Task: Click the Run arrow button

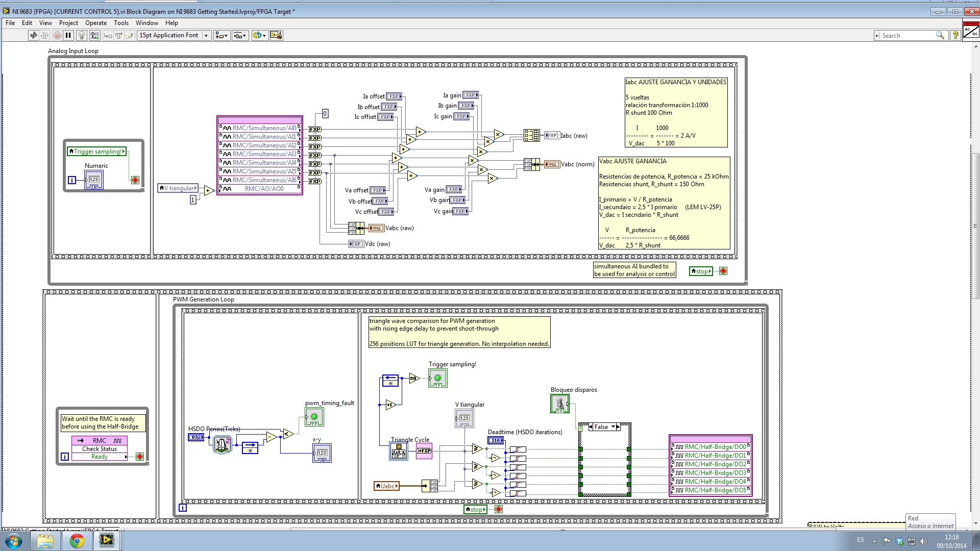Action: (34, 35)
